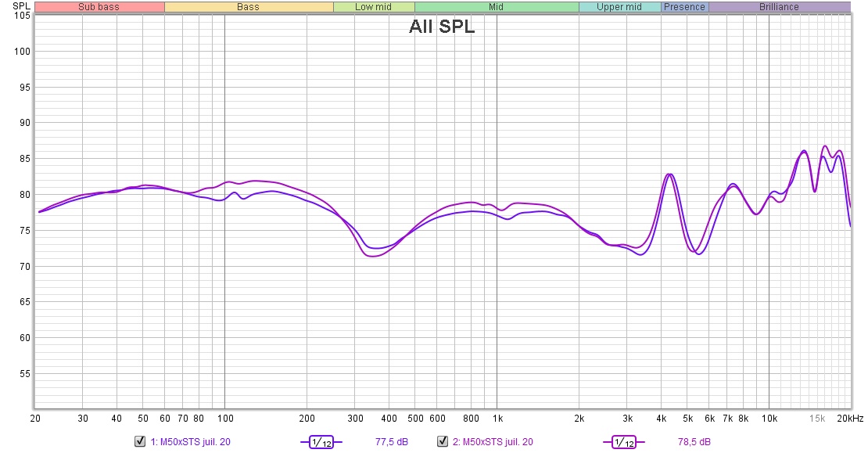Select trace label 1: M50xSTS juil. 20
868x453 pixels.
191,442
